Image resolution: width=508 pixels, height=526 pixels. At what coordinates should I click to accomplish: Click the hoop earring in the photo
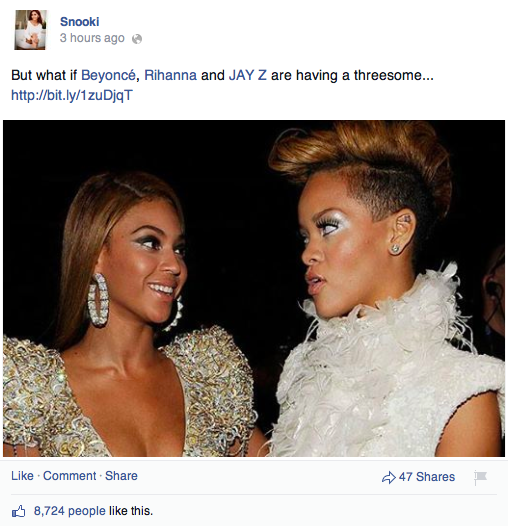tap(98, 300)
